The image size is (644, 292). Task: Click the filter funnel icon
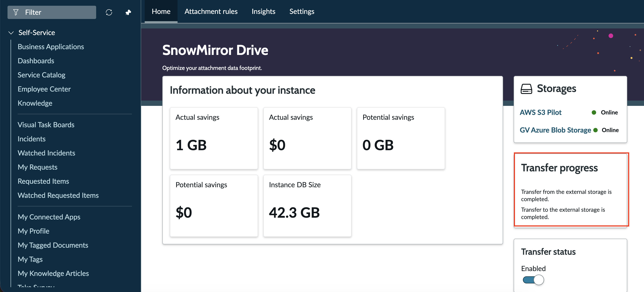click(16, 12)
